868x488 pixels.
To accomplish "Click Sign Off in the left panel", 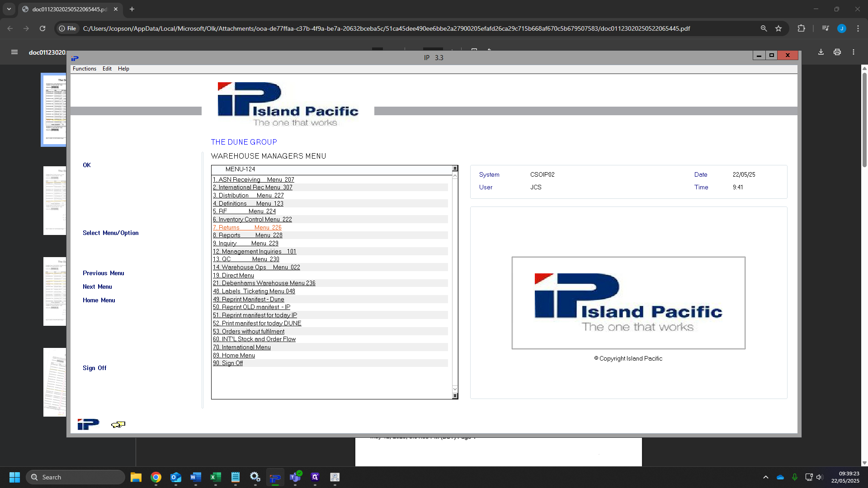I will tap(94, 368).
